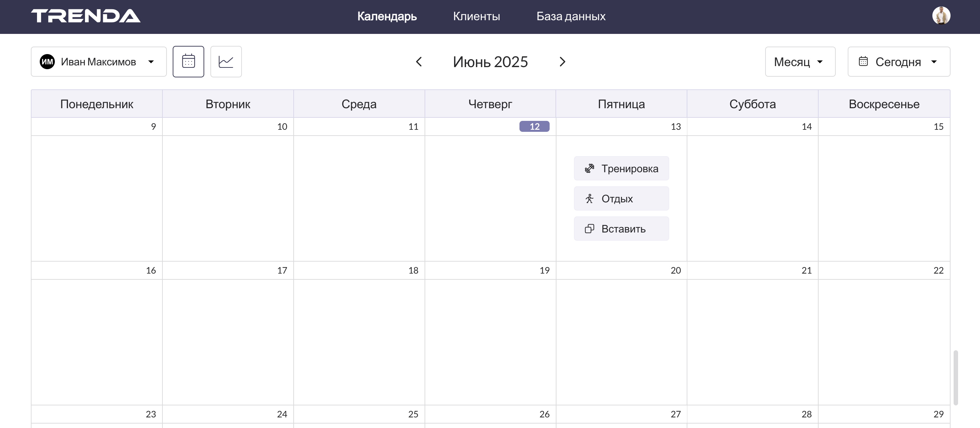Add Отдых rest day on Friday
The width and height of the screenshot is (980, 428).
click(x=621, y=198)
